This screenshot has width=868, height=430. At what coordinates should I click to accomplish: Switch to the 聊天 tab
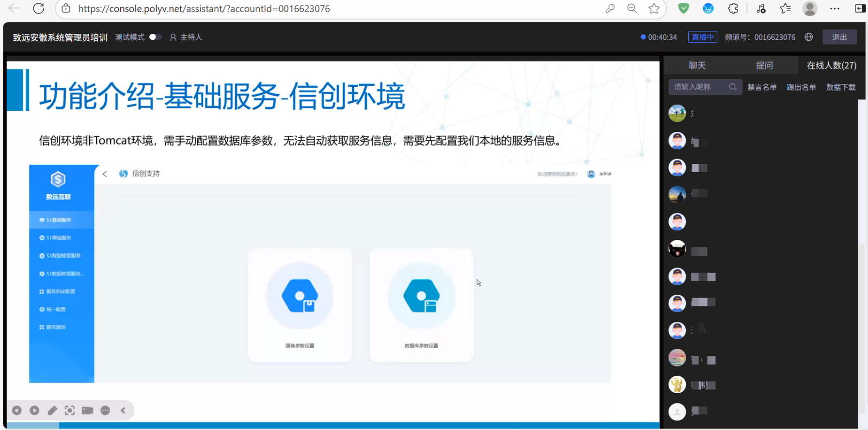tap(697, 65)
